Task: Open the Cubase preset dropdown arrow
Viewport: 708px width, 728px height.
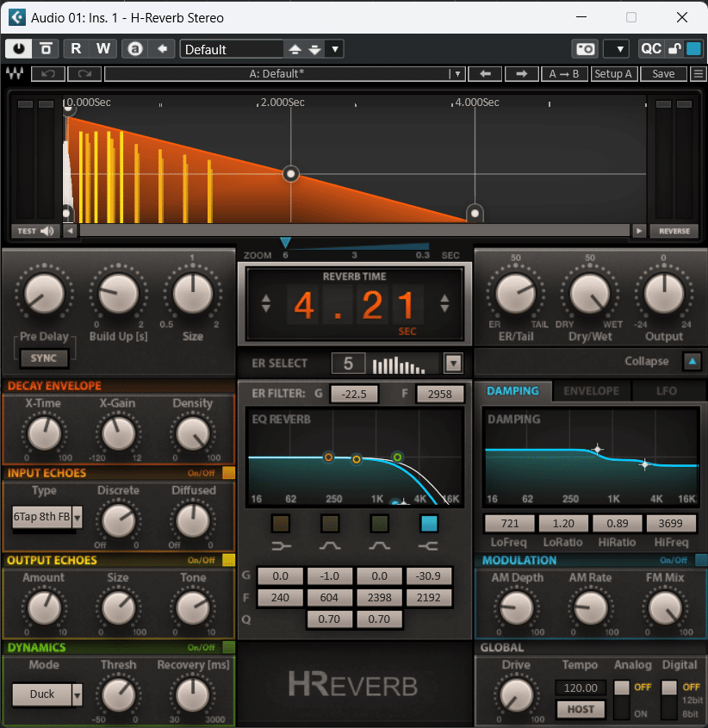Action: click(x=335, y=49)
